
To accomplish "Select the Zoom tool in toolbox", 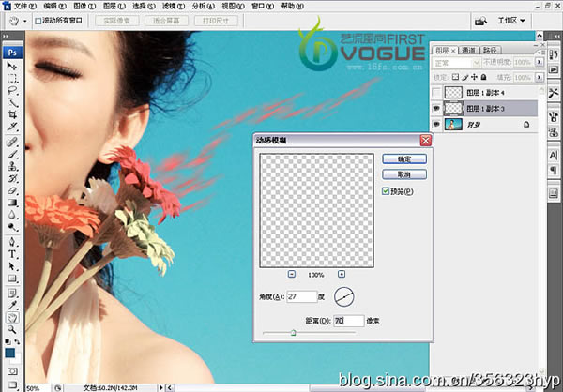I will coord(12,329).
